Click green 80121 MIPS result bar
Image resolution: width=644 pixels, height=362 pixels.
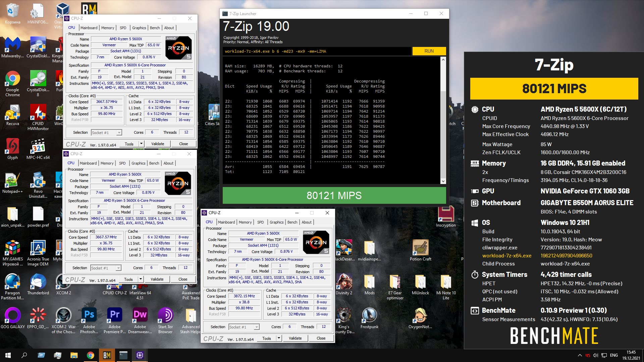(x=334, y=195)
